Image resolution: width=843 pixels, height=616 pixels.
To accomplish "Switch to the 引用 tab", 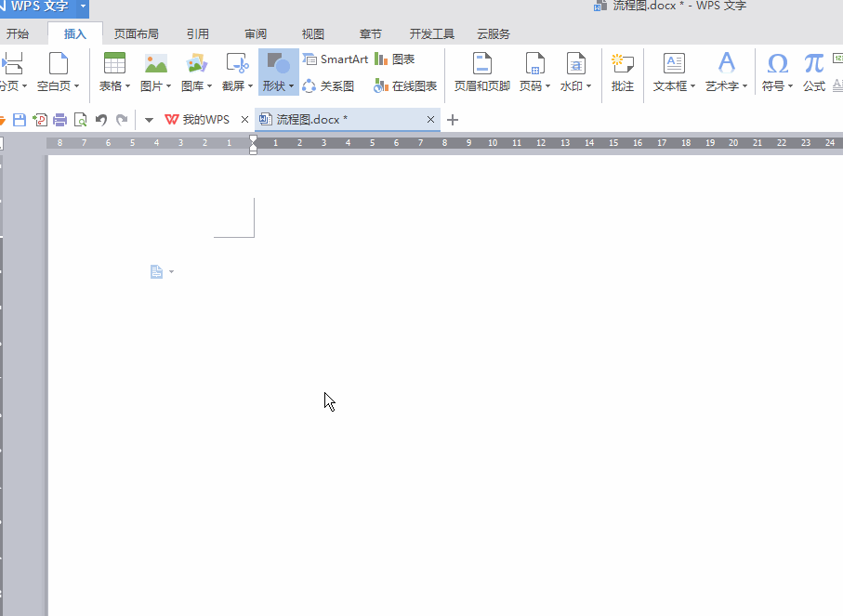I will click(x=198, y=33).
